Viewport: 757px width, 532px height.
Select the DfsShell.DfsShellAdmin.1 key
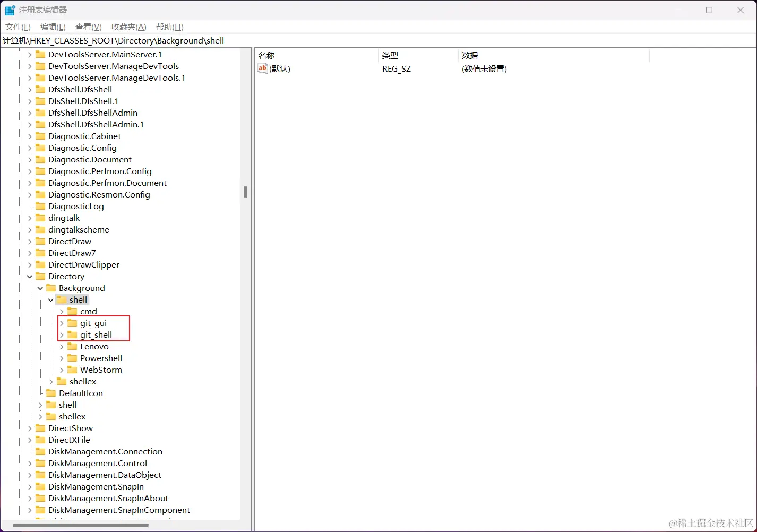96,124
